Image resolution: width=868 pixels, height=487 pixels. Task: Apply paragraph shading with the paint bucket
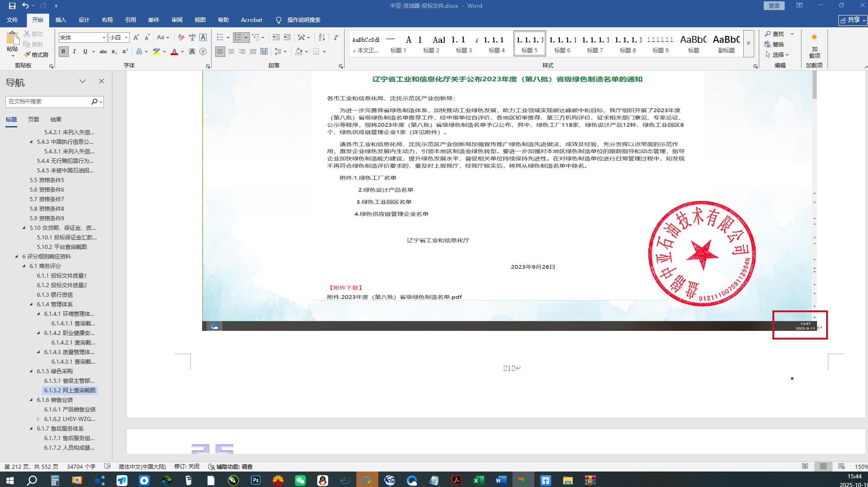[x=299, y=51]
